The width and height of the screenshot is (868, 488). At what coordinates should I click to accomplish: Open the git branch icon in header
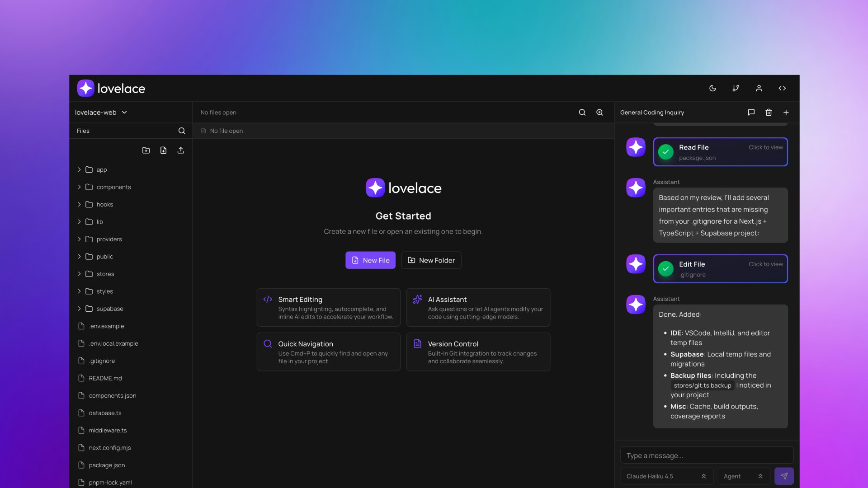coord(736,88)
